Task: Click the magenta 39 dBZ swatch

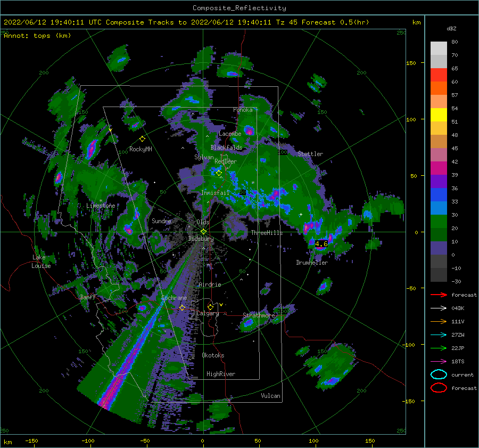Action: pos(439,168)
